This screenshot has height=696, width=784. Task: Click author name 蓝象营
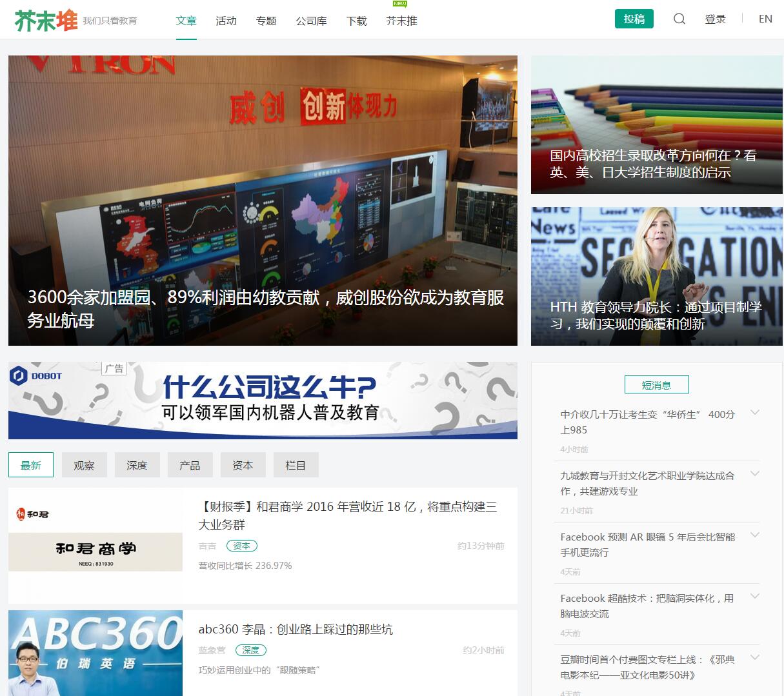[x=212, y=650]
